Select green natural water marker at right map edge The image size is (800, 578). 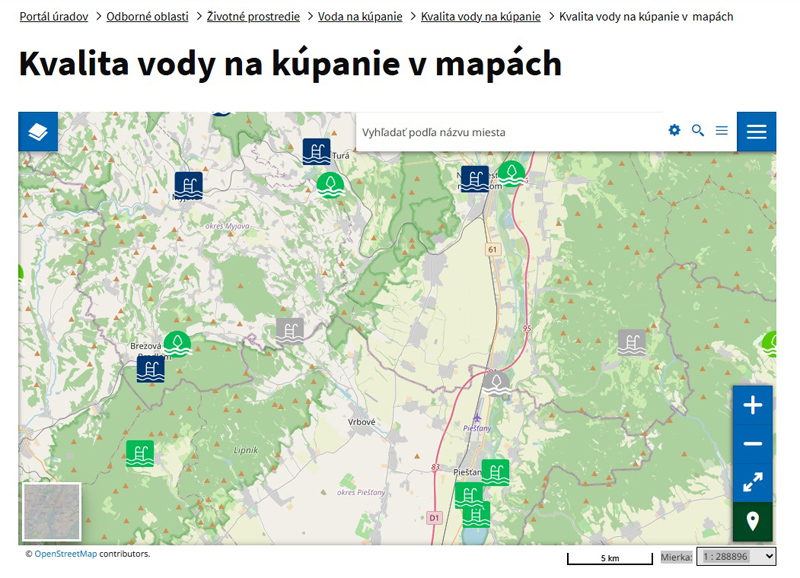[769, 344]
